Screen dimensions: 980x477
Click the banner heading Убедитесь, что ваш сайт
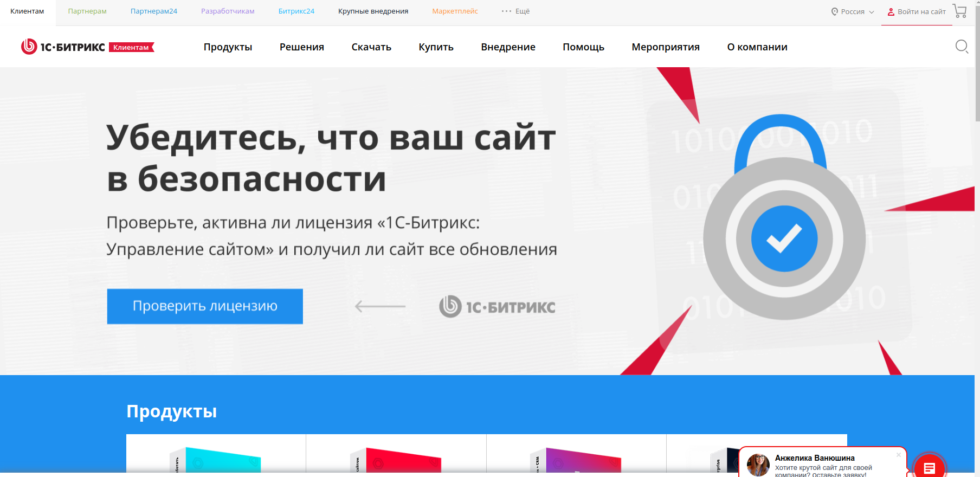(x=331, y=138)
